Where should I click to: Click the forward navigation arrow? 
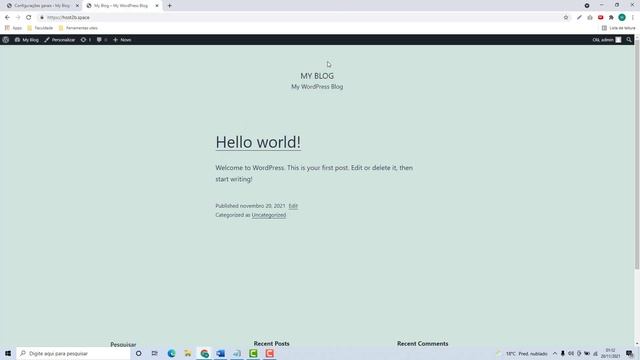18,18
